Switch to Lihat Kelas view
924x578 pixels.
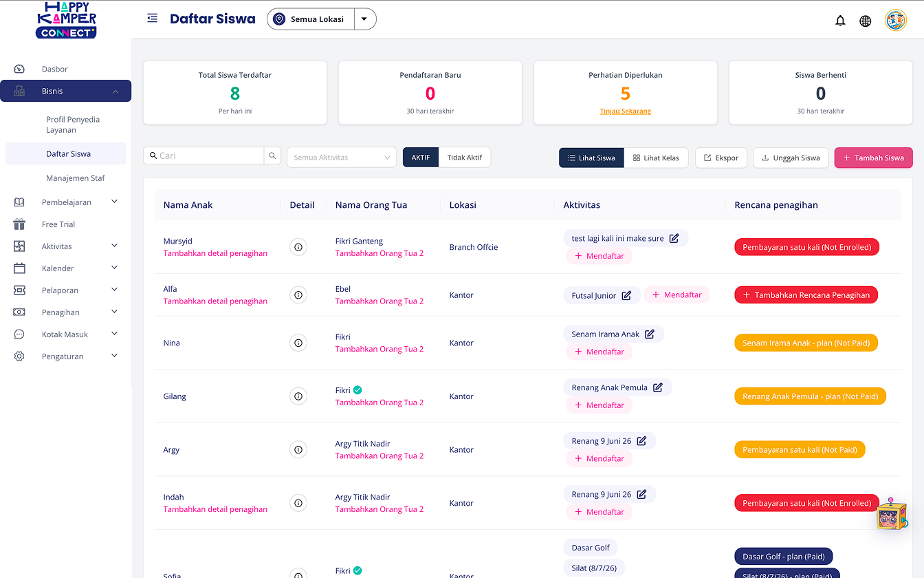click(x=656, y=158)
